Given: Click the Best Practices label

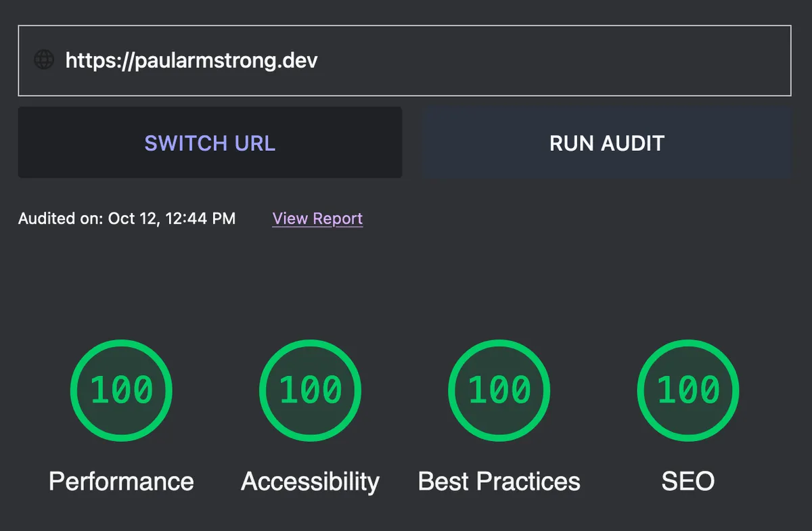Looking at the screenshot, I should point(499,481).
